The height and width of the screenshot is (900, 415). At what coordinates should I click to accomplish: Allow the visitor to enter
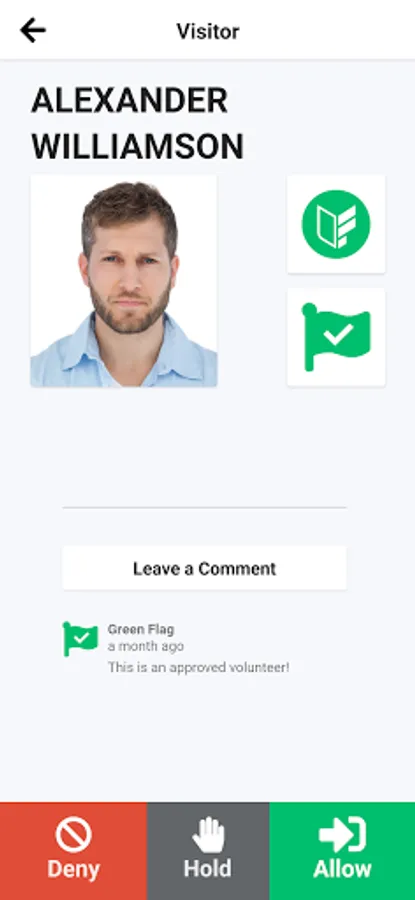coord(342,851)
